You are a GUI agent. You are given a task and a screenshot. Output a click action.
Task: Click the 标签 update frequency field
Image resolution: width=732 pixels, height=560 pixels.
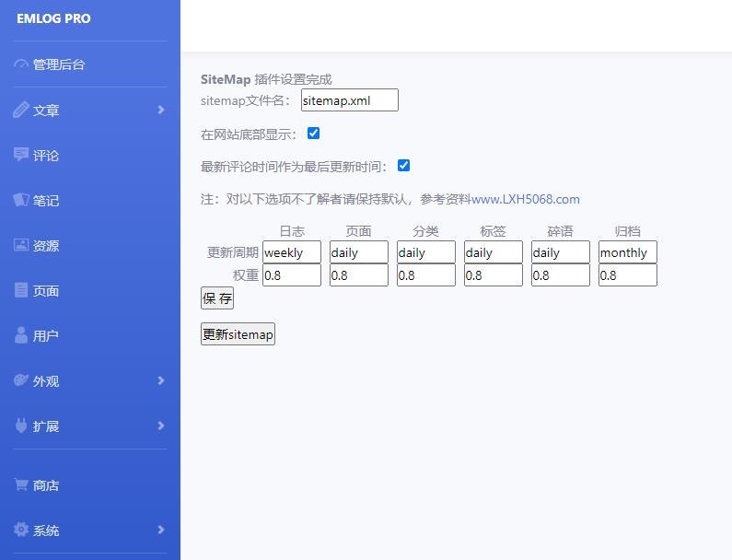pos(494,252)
